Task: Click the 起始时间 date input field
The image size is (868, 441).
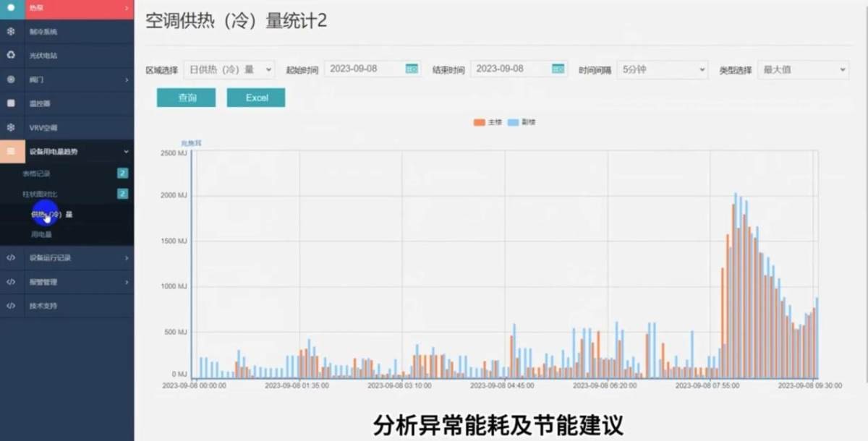Action: pos(364,69)
